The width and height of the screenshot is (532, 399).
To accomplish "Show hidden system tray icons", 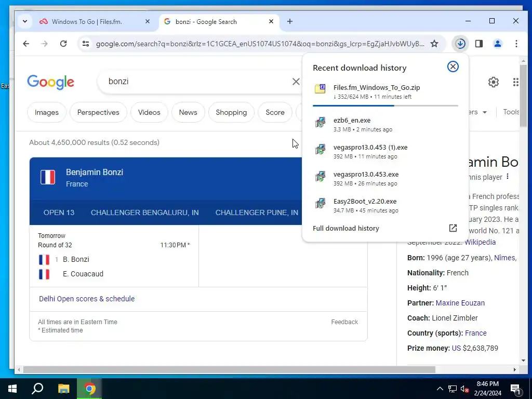I will pos(440,389).
